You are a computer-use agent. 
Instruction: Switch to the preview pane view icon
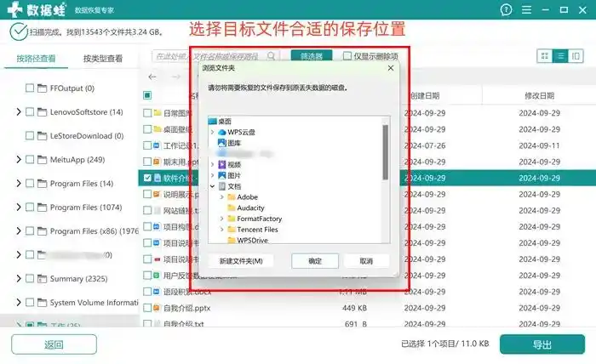576,56
